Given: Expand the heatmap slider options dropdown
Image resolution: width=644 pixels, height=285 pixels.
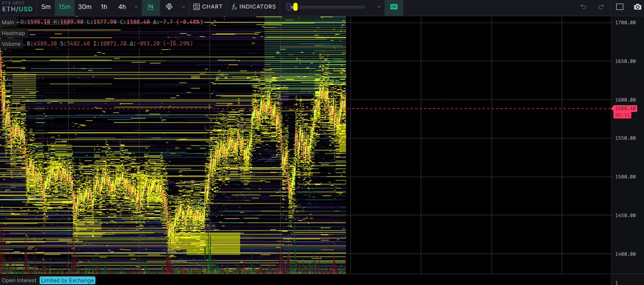Looking at the screenshot, I should (x=379, y=7).
